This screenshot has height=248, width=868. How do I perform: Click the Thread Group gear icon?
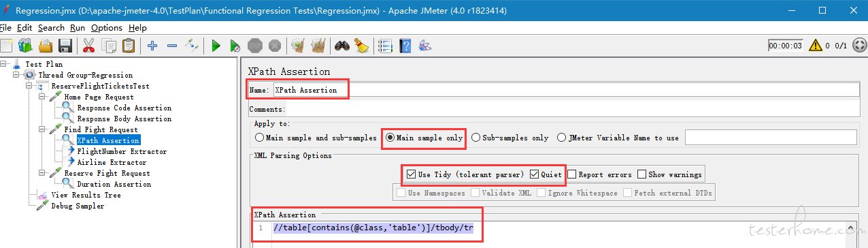30,75
